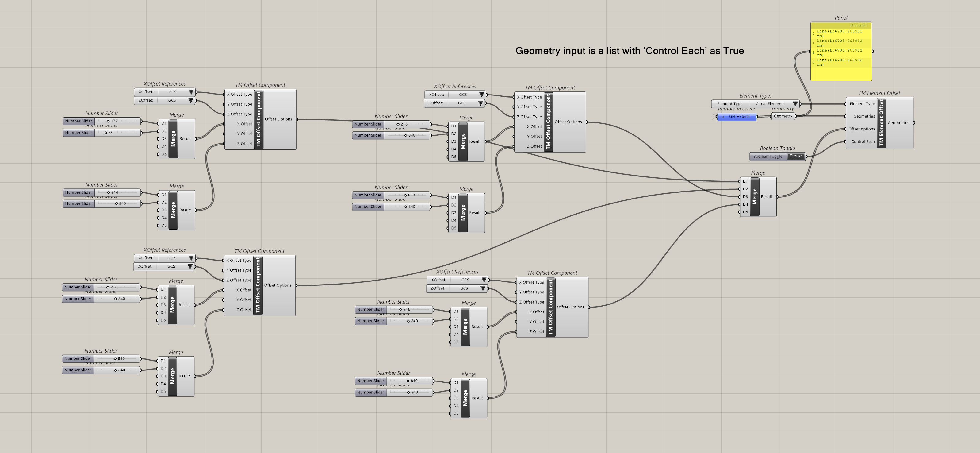Viewport: 980px width, 453px height.
Task: Select the Merge node feeding TM Element Offset options
Action: point(754,197)
